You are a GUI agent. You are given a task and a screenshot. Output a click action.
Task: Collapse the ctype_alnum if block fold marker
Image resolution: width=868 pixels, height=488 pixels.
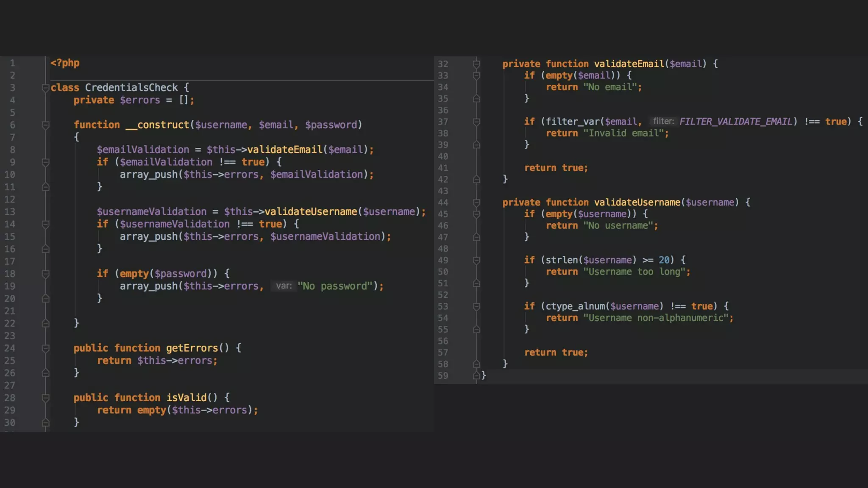[476, 306]
